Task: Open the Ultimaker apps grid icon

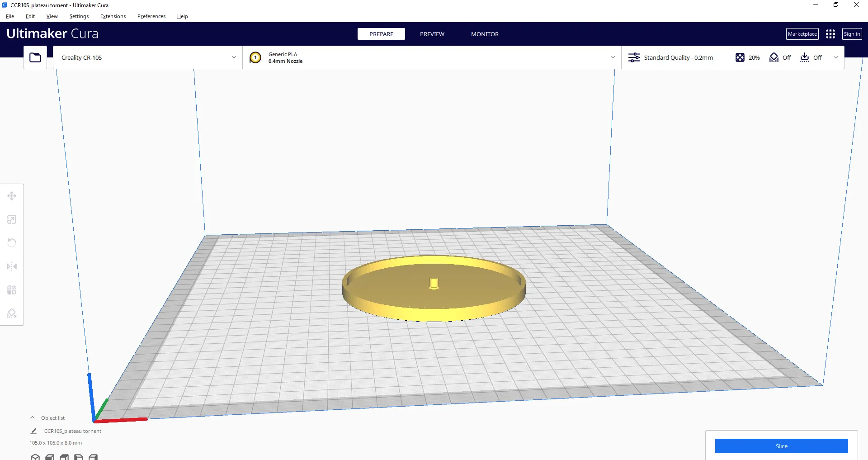Action: tap(830, 34)
